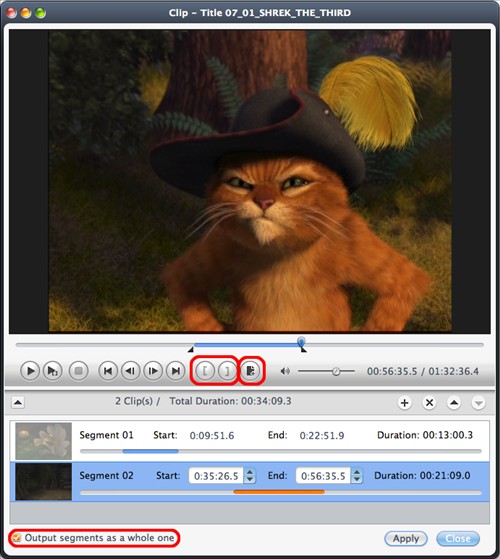Mute audio with the speaker icon
The height and width of the screenshot is (559, 500).
[285, 371]
